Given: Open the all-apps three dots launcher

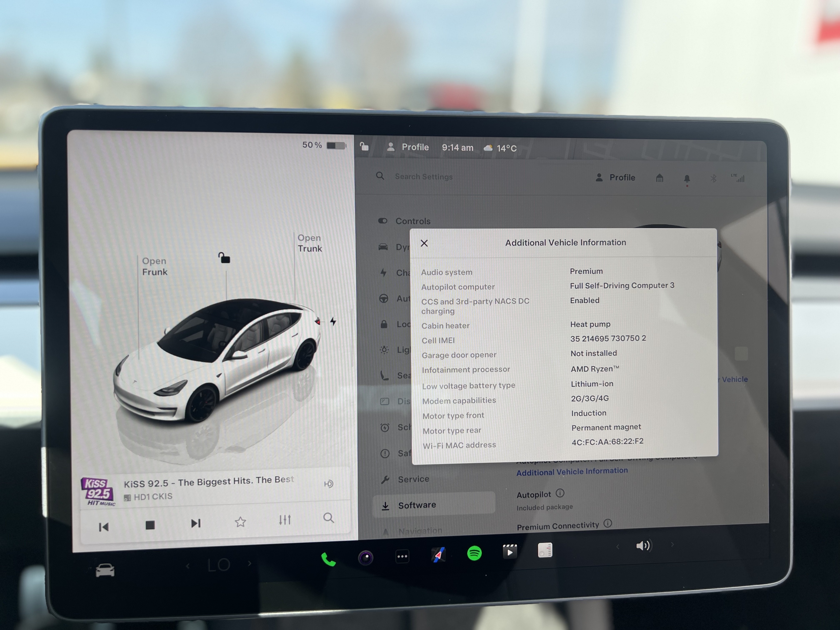Looking at the screenshot, I should pyautogui.click(x=402, y=557).
